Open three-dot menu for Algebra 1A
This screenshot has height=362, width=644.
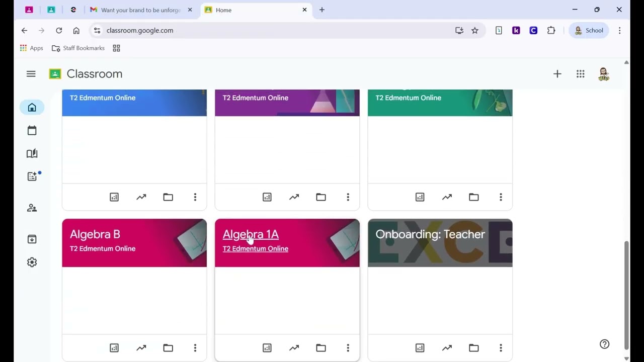point(348,348)
